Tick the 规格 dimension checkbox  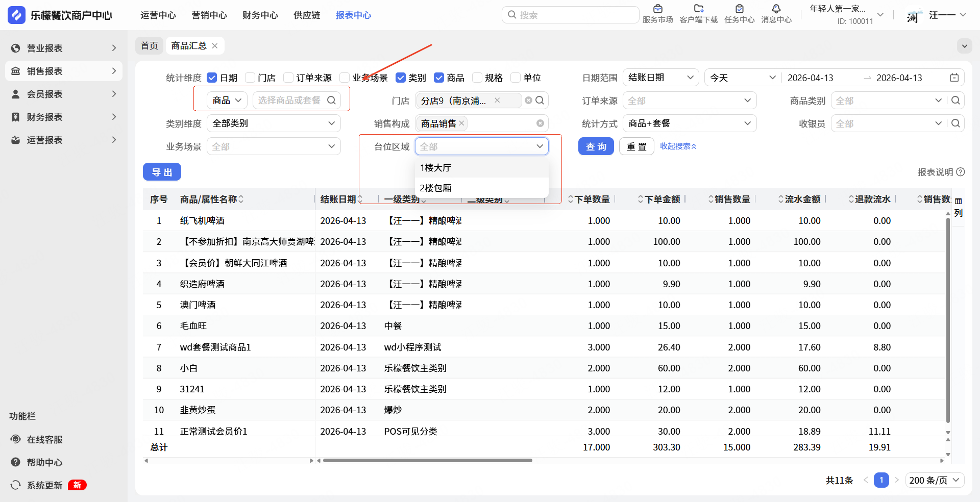(477, 78)
